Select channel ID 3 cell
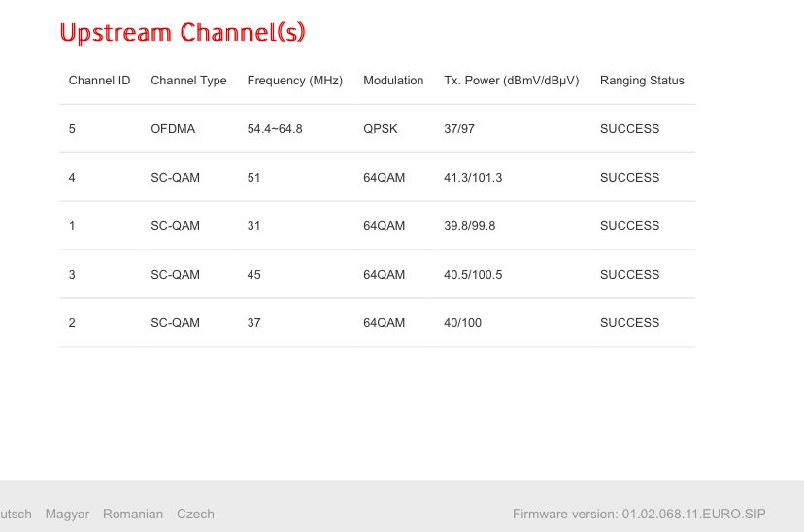 click(72, 275)
